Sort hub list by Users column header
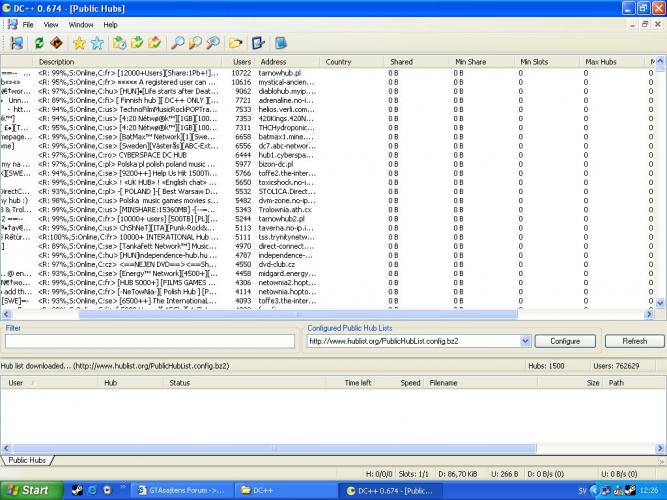This screenshot has height=500, width=667. [x=242, y=62]
